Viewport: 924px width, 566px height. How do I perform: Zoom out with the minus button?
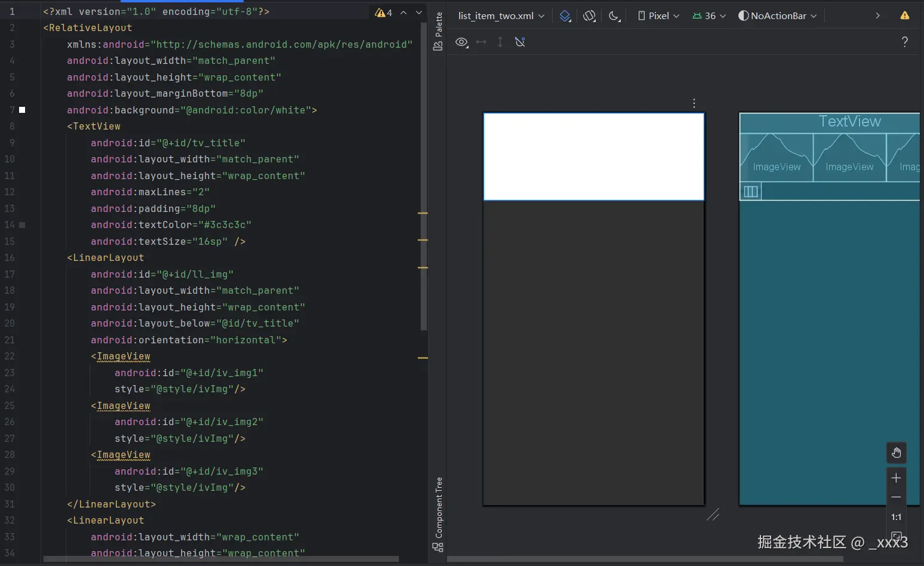[x=896, y=497]
